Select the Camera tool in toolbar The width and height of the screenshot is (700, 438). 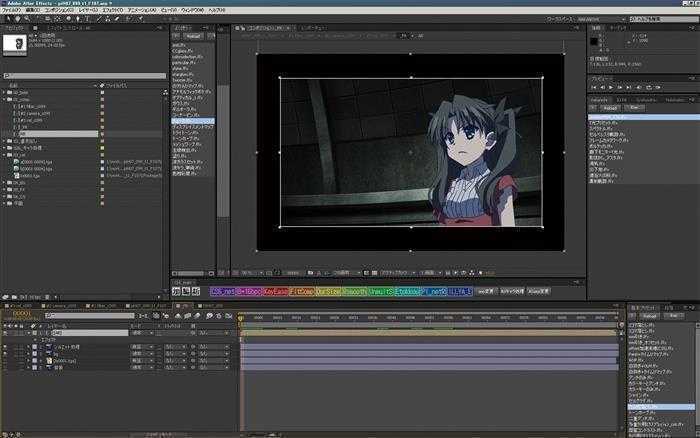(x=48, y=19)
